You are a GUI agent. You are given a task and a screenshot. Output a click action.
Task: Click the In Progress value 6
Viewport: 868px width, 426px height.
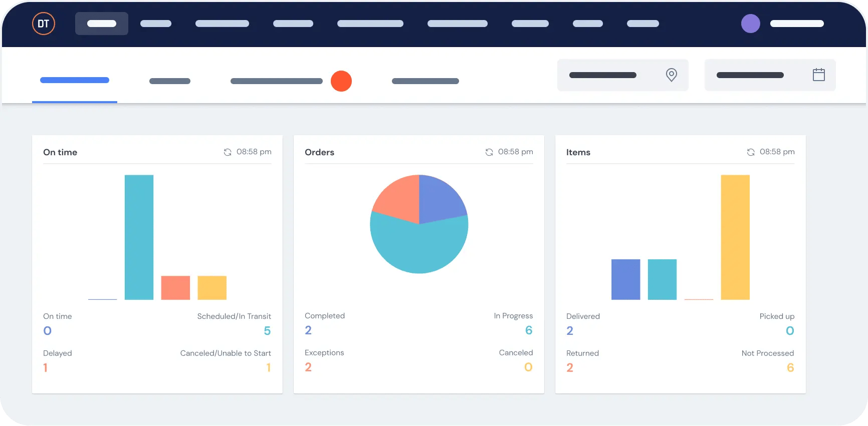point(529,330)
